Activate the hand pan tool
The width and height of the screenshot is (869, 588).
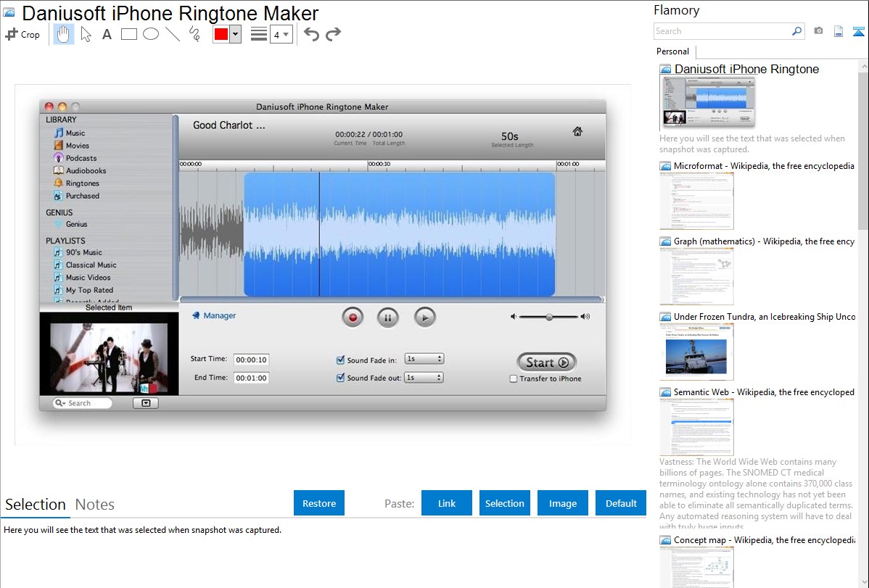tap(64, 34)
